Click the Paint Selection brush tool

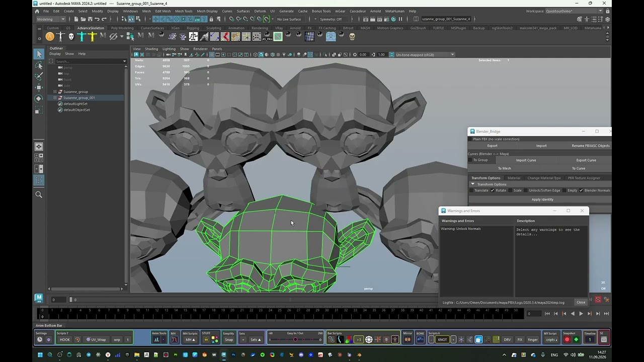39,76
